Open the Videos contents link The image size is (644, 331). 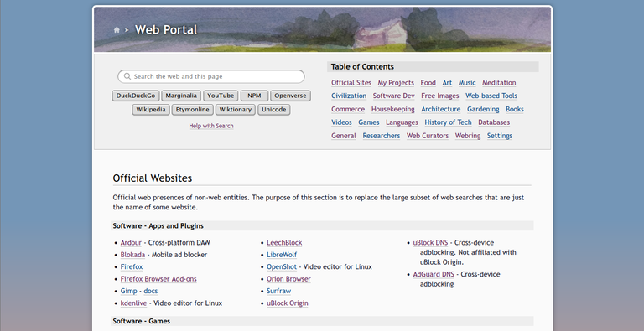pyautogui.click(x=341, y=122)
